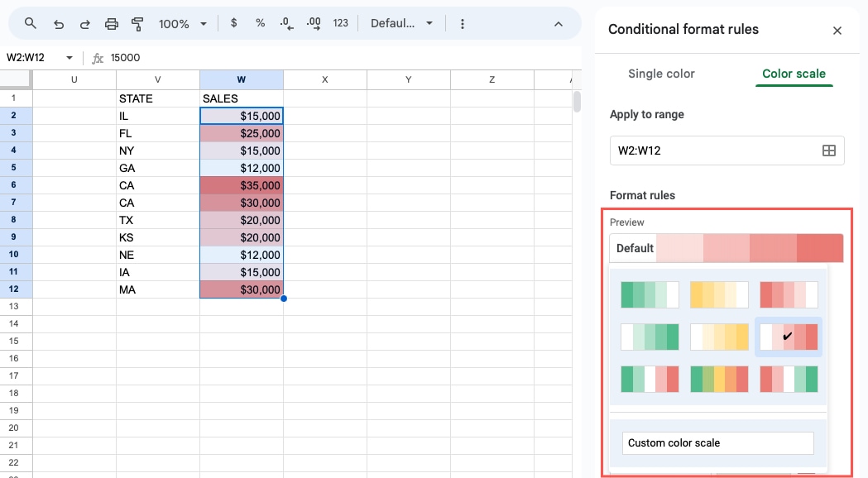Screen dimensions: 868x478
Task: Open the three-dot more options menu
Action: pyautogui.click(x=463, y=24)
